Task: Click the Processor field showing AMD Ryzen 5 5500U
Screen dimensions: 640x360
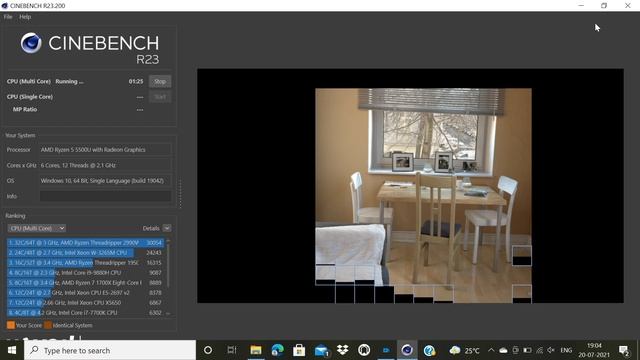Action: pyautogui.click(x=105, y=150)
